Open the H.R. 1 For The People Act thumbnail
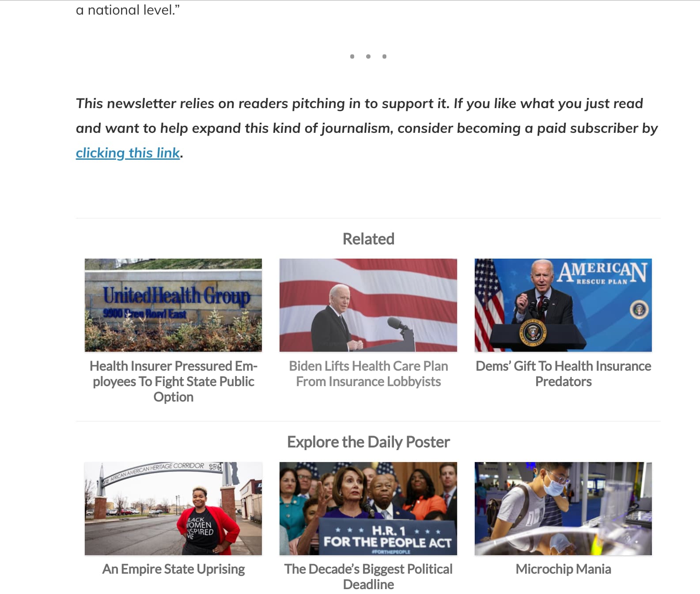This screenshot has height=594, width=700. 368,508
